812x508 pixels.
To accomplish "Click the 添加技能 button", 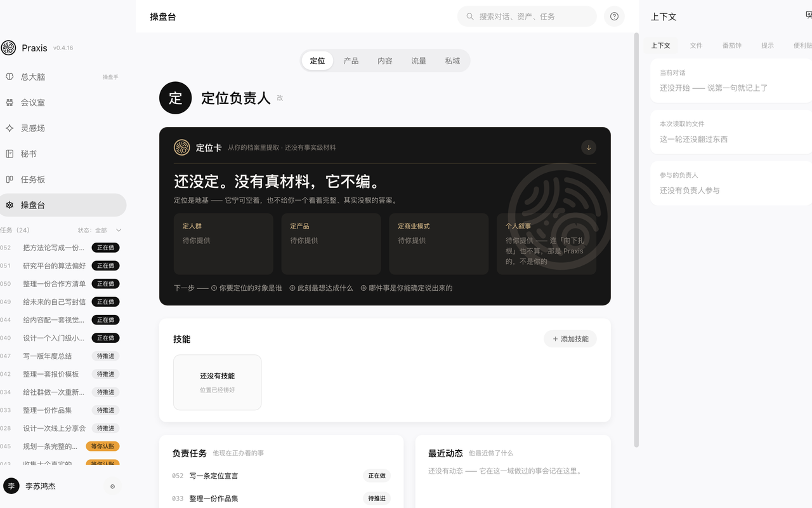I will (x=570, y=339).
